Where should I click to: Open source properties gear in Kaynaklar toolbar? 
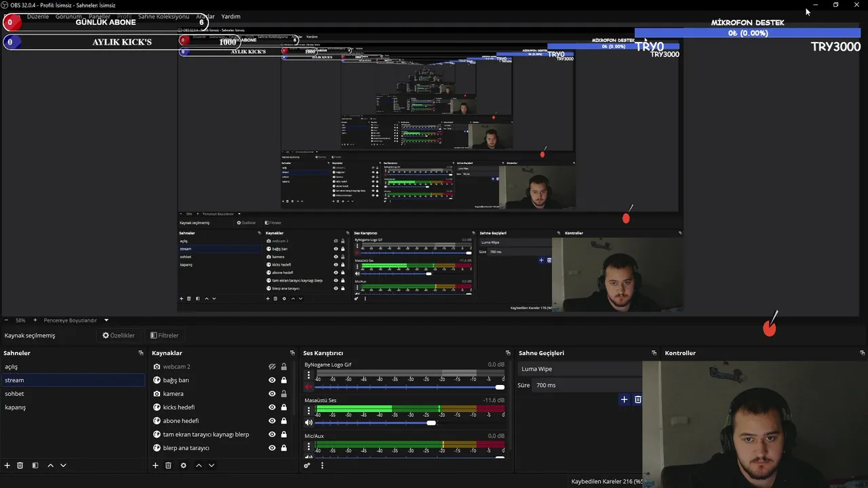coord(183,466)
